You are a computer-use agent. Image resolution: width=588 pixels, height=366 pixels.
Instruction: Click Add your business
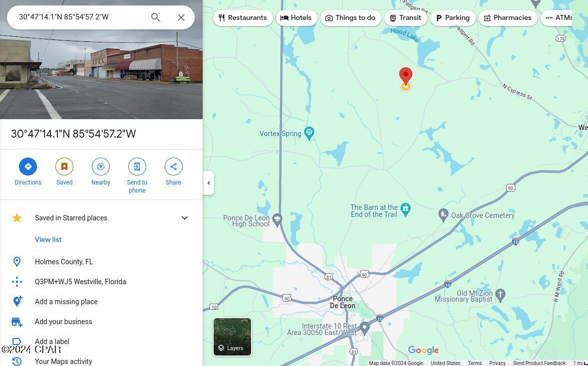click(x=63, y=322)
